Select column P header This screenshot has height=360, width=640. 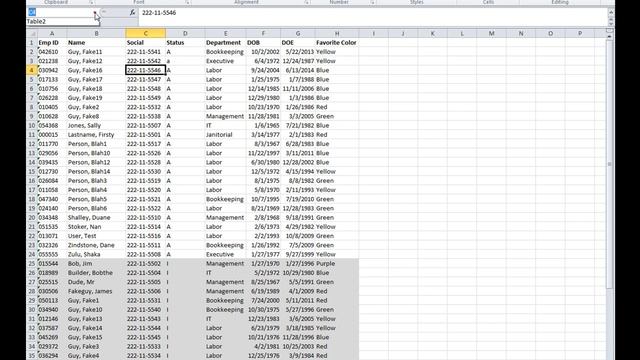[580, 33]
